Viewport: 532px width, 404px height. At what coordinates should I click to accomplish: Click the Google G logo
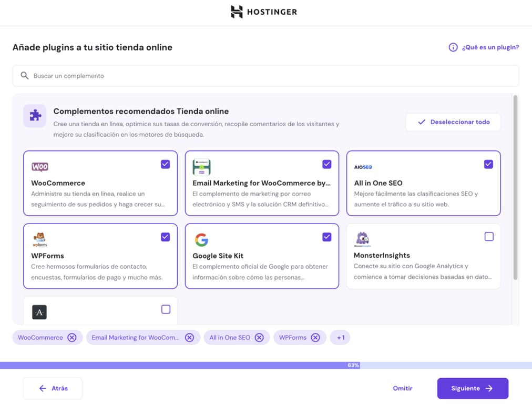coord(201,240)
